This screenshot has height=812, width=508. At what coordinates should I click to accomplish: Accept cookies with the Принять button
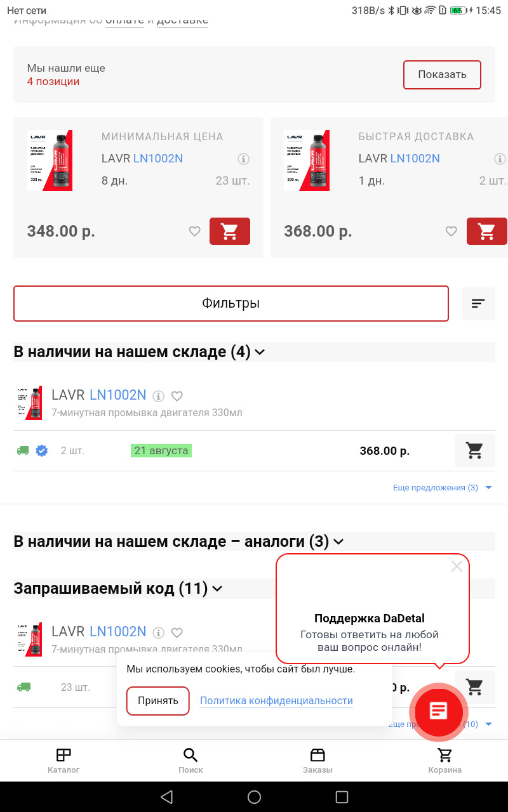(158, 701)
